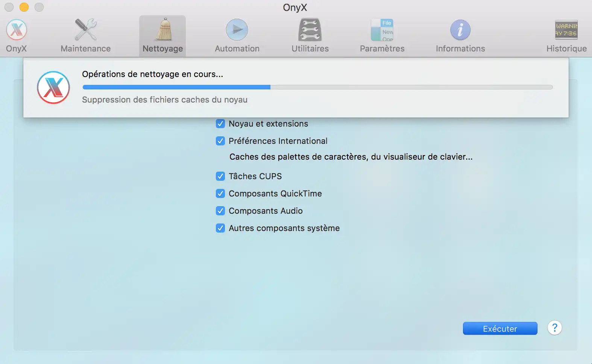Viewport: 592px width, 364px height.
Task: Open the Utilitaires wrenches icon
Action: tap(310, 30)
